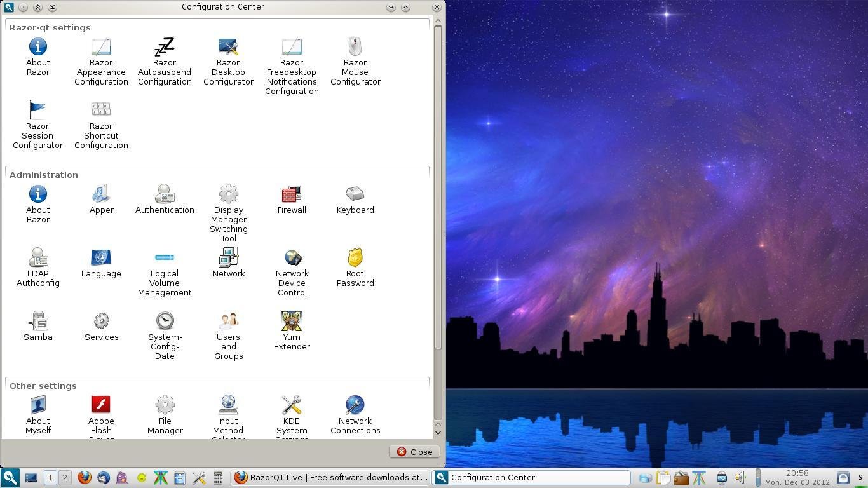Open Razor Autosuspend Configuration
Viewport: 868px width, 488px height.
pos(165,62)
